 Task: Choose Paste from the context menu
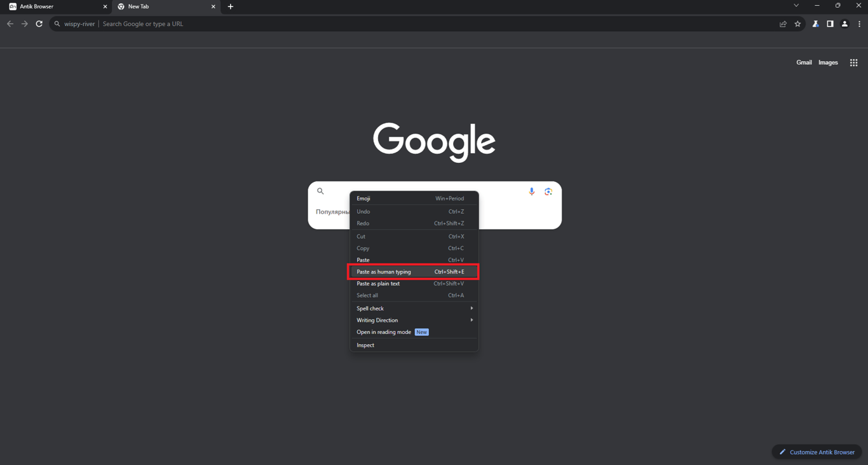[414, 260]
